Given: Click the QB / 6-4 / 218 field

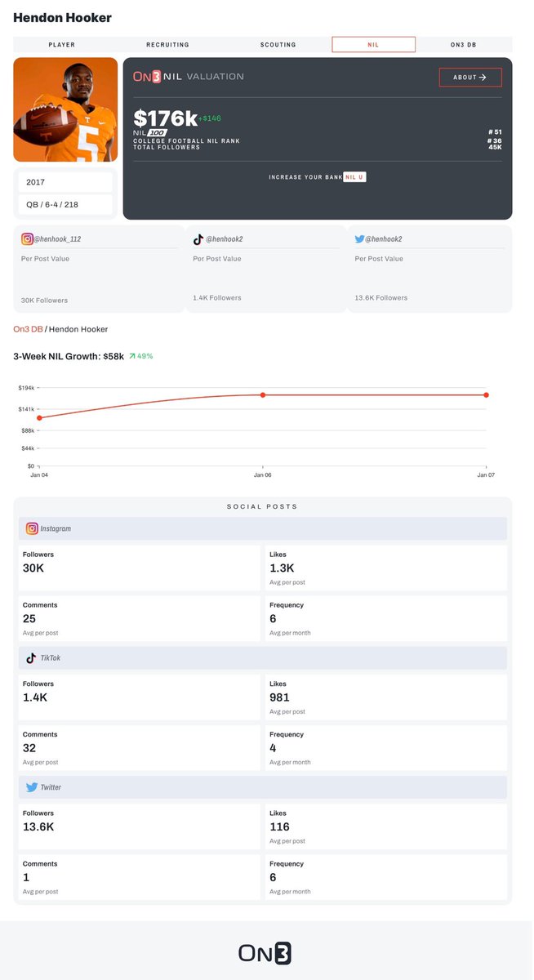Looking at the screenshot, I should tap(65, 204).
